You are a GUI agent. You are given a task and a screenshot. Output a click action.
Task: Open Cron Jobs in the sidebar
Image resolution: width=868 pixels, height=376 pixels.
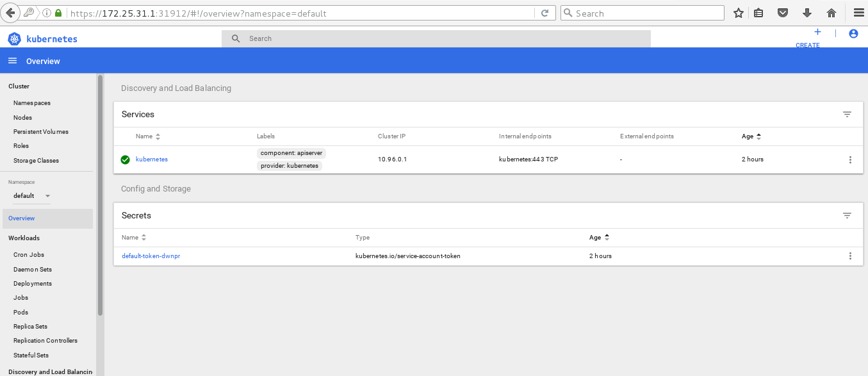pos(29,255)
